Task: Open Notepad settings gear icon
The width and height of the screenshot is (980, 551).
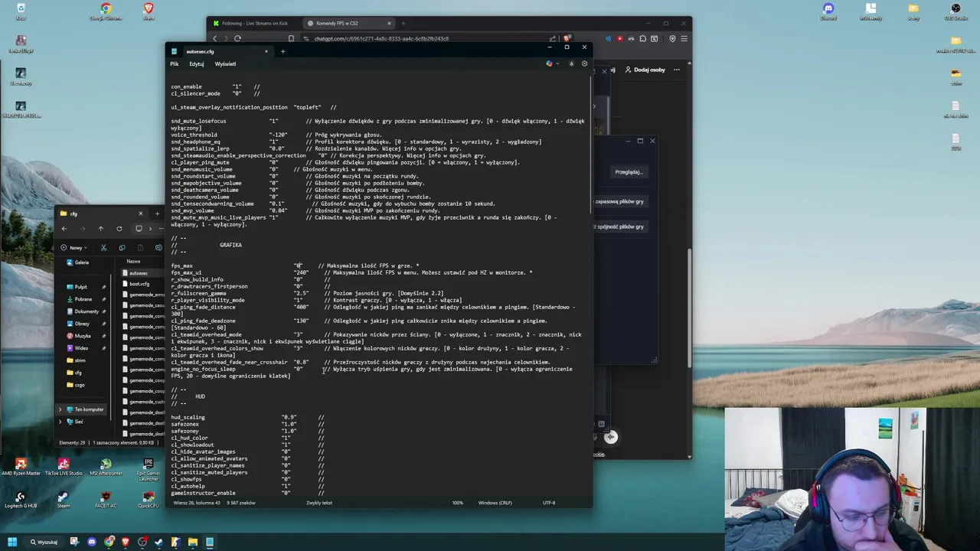Action: (584, 64)
